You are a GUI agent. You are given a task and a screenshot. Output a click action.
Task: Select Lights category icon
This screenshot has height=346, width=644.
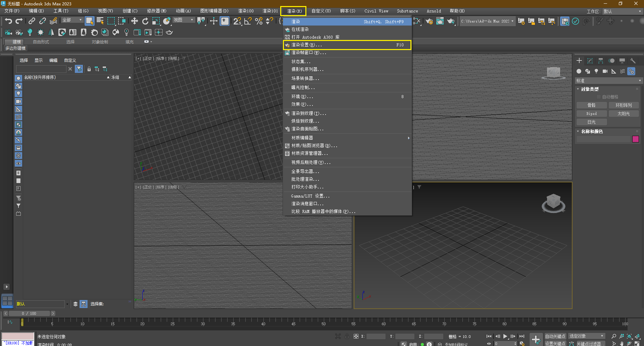tap(596, 71)
